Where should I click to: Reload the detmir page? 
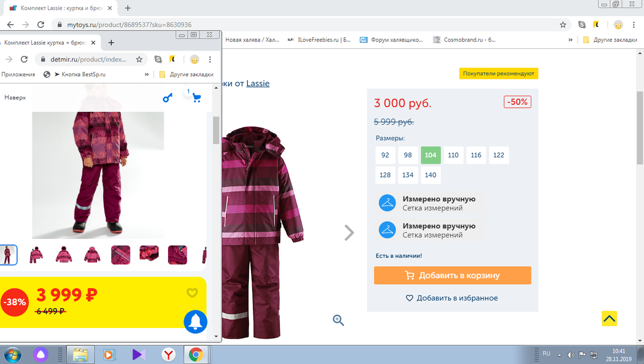coord(24,60)
